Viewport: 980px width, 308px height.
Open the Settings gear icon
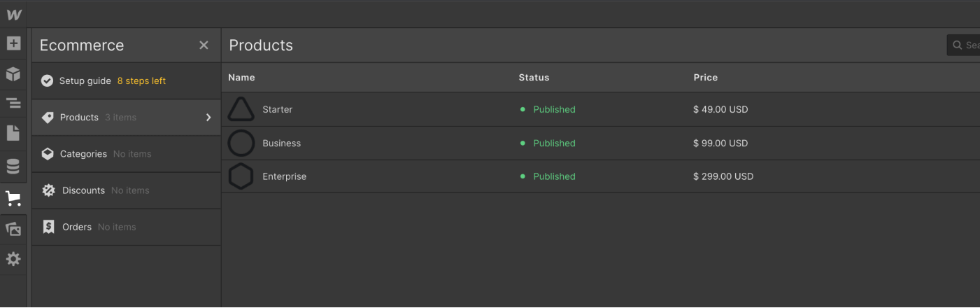(13, 259)
